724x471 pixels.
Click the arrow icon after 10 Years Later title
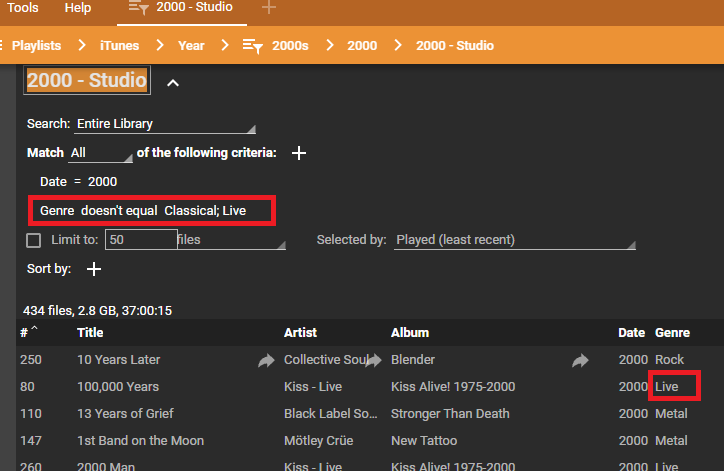(x=266, y=360)
